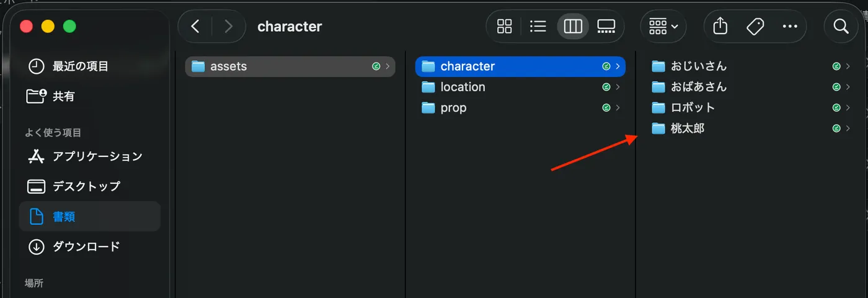Go forward with the right chevron

[x=229, y=26]
